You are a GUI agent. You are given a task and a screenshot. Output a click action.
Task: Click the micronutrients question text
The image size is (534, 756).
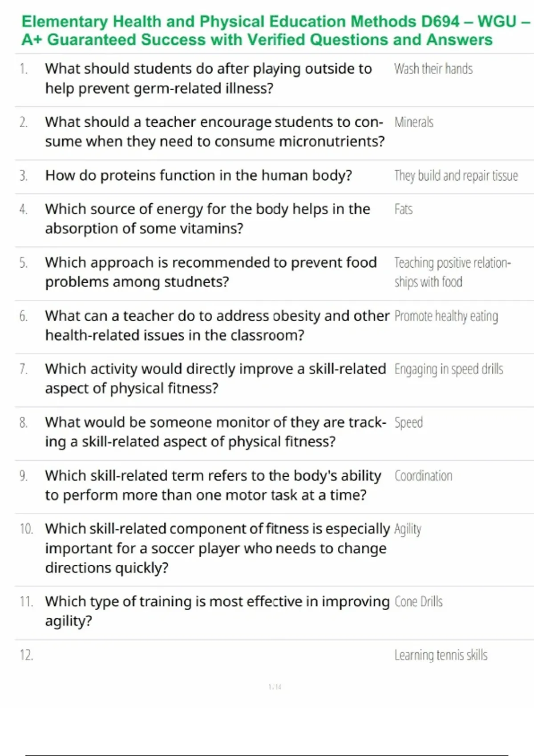pos(214,132)
